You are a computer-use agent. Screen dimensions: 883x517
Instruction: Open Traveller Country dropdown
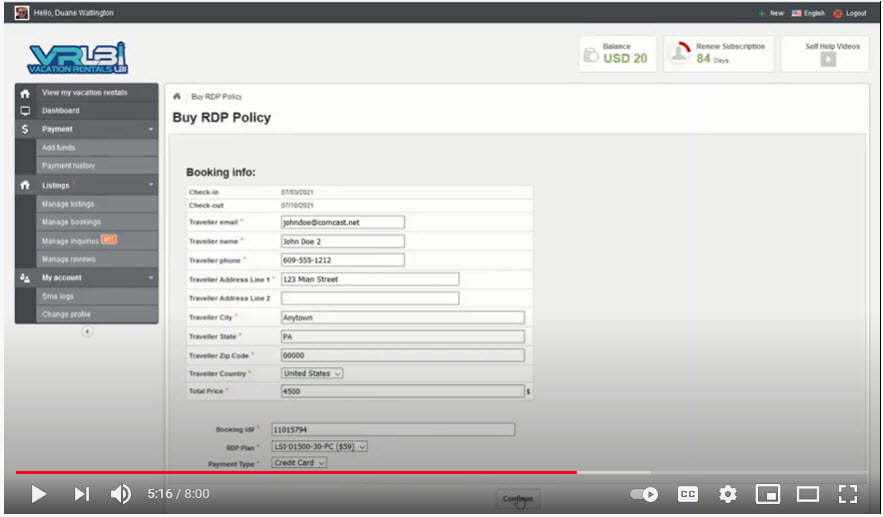[312, 373]
